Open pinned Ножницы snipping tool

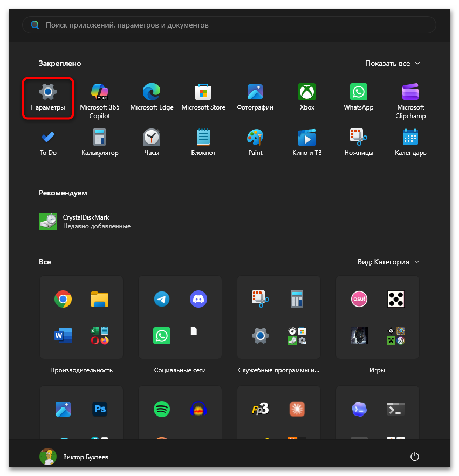click(359, 142)
